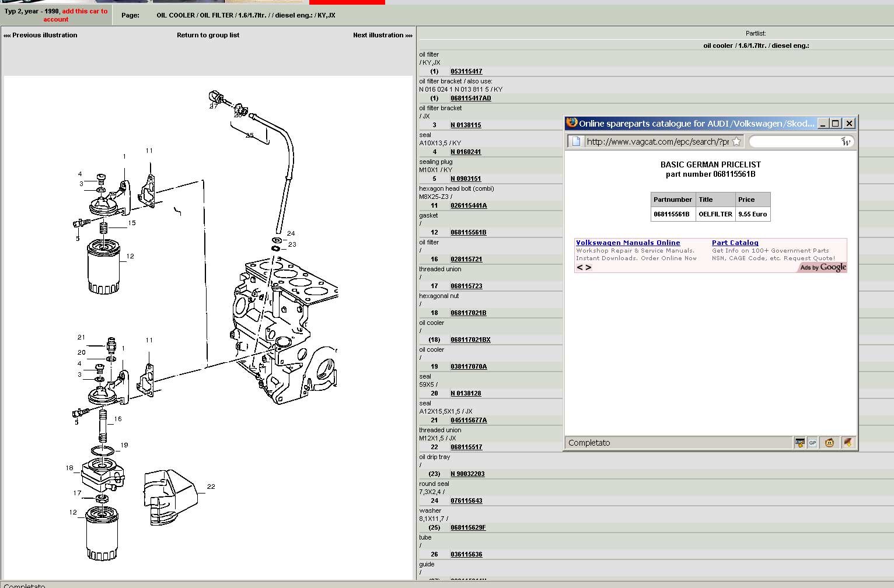Click the first status bar icon next to GP
This screenshot has width=894, height=588.
point(799,443)
